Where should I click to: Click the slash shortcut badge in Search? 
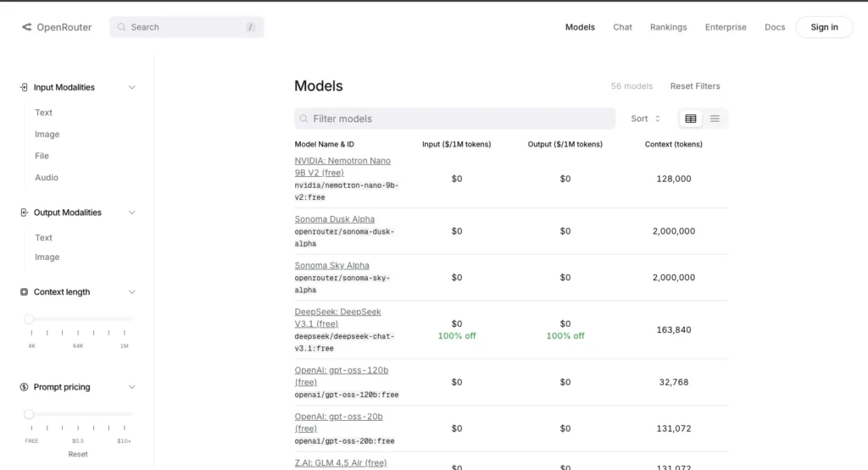[250, 27]
